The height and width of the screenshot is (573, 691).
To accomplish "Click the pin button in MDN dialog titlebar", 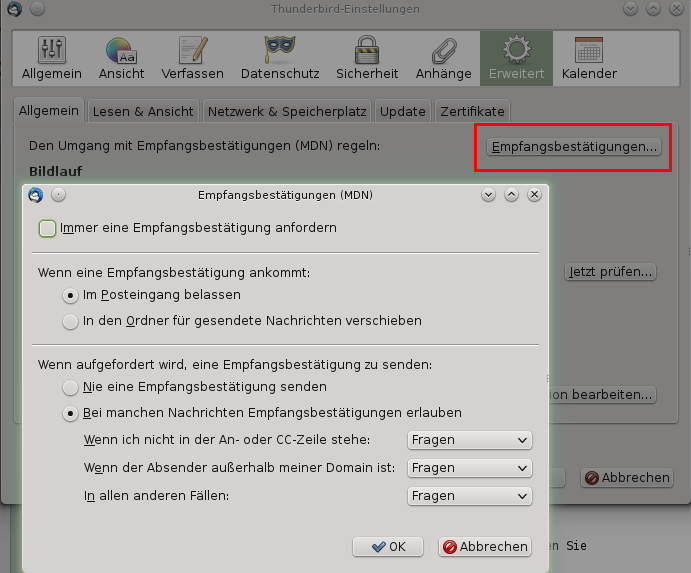I will (x=58, y=194).
